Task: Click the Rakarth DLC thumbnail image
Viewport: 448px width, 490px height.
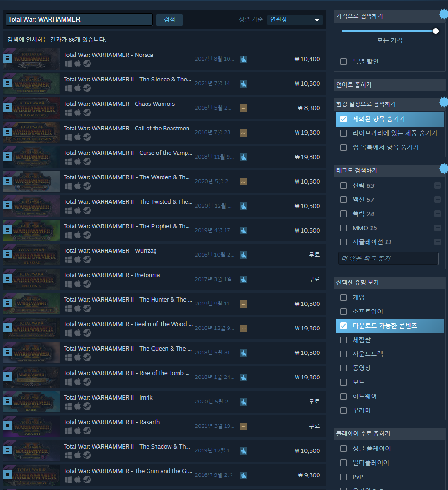Action: pos(32,426)
